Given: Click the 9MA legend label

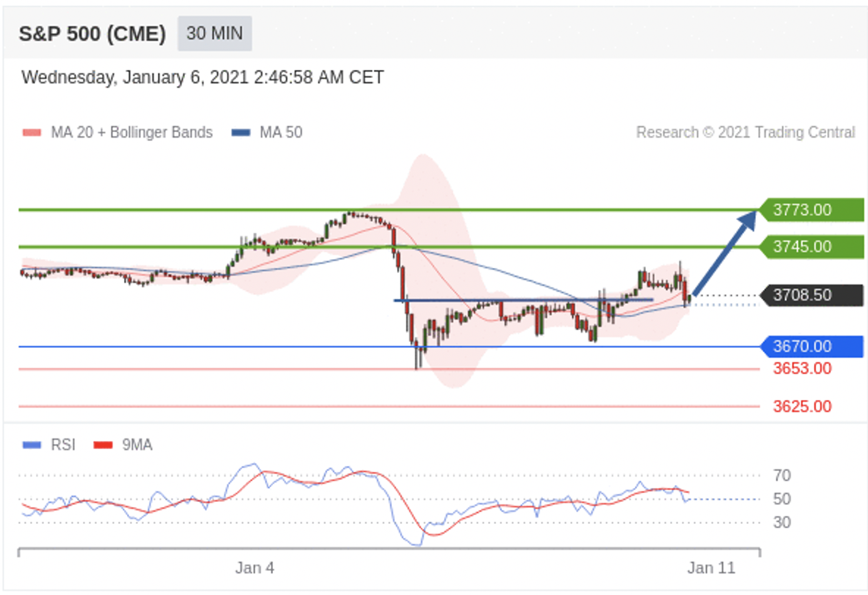Looking at the screenshot, I should tap(137, 445).
